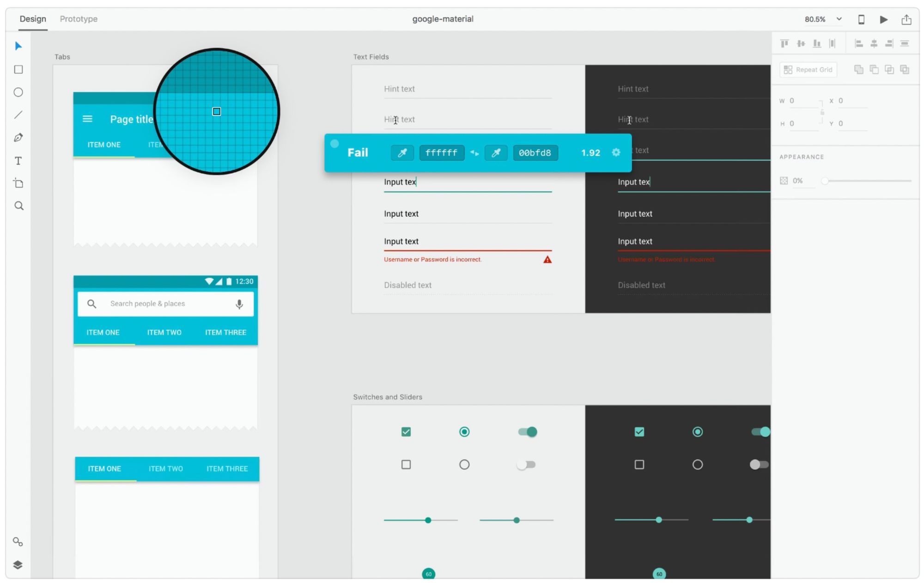The image size is (924, 583).
Task: Select the Rectangle tool
Action: coord(18,69)
